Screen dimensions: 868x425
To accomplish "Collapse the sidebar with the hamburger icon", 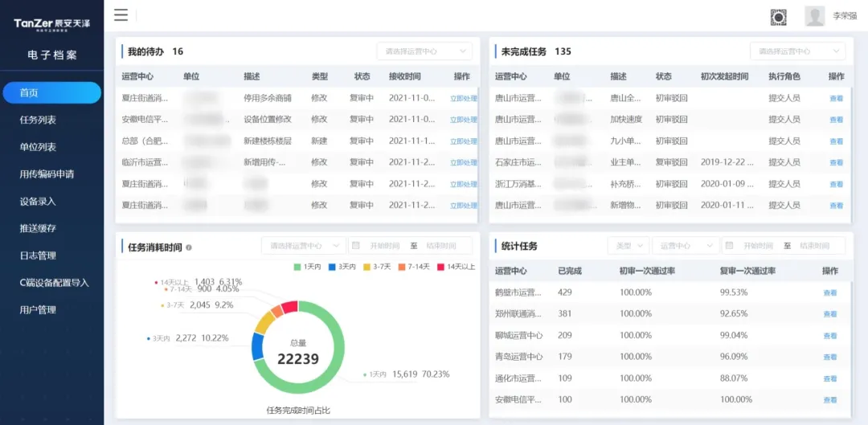I will coord(121,15).
